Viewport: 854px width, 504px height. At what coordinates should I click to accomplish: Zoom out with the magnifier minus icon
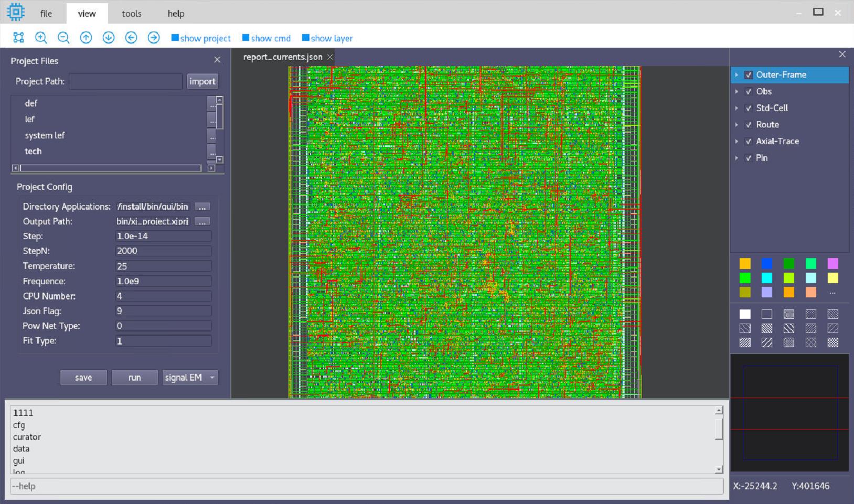pyautogui.click(x=63, y=38)
